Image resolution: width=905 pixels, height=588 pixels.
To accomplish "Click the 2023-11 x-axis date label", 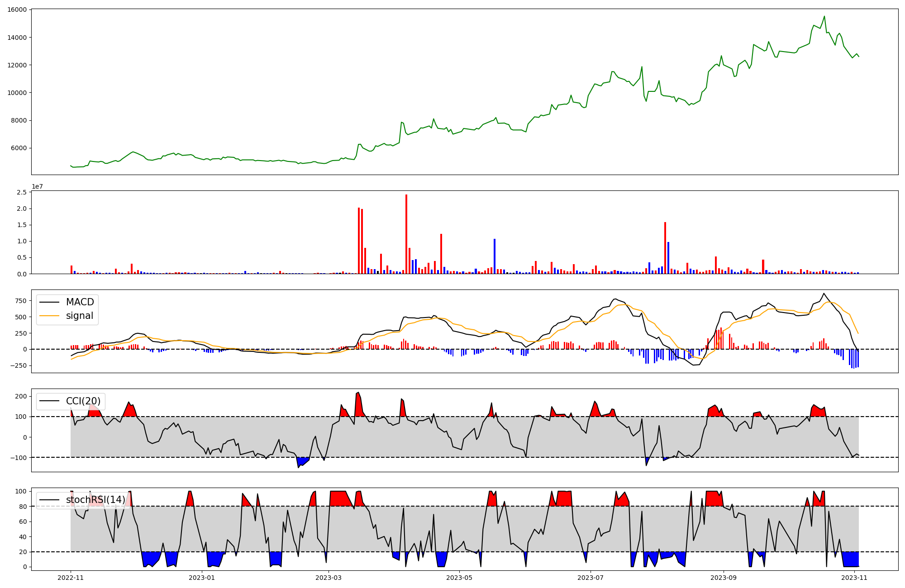I will point(854,578).
